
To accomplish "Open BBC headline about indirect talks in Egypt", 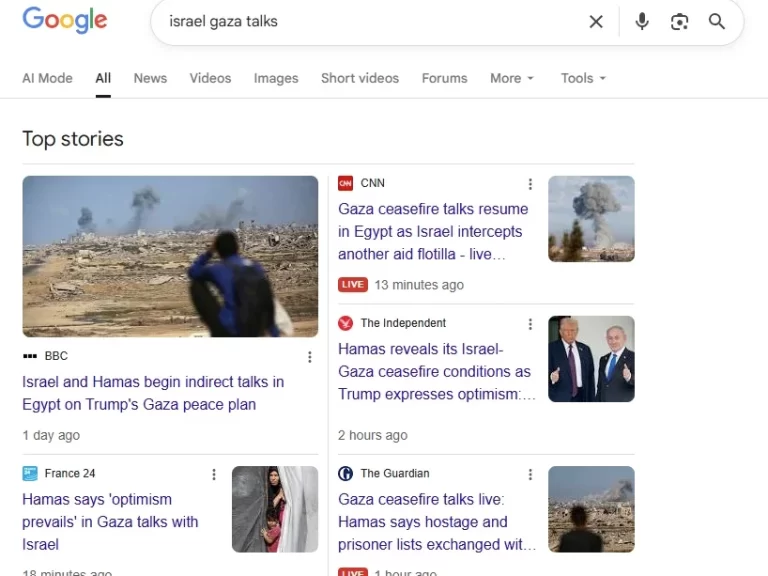I will [x=153, y=393].
